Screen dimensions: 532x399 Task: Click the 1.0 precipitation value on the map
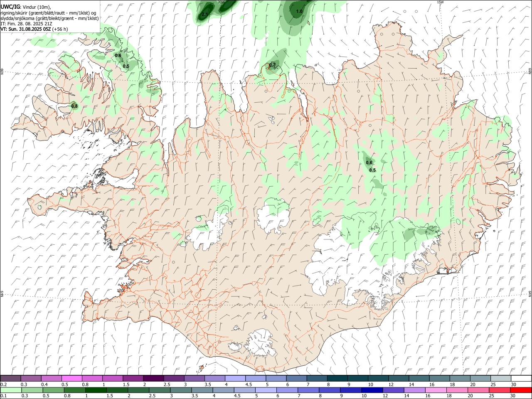tap(299, 11)
